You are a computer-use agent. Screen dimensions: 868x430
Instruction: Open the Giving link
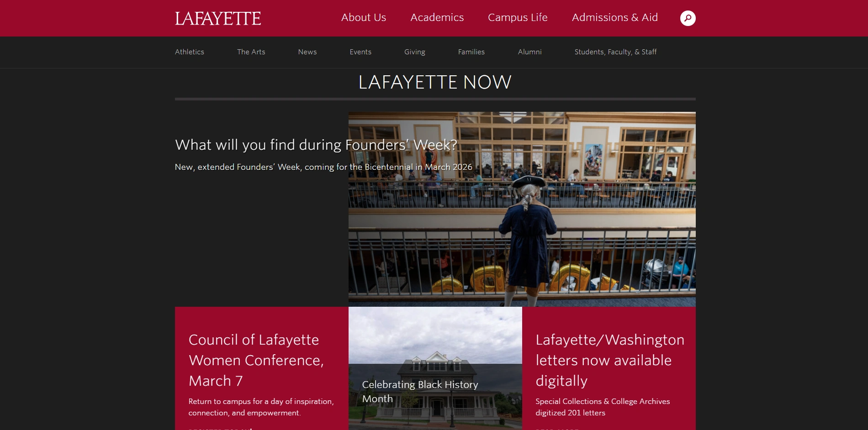pos(415,52)
